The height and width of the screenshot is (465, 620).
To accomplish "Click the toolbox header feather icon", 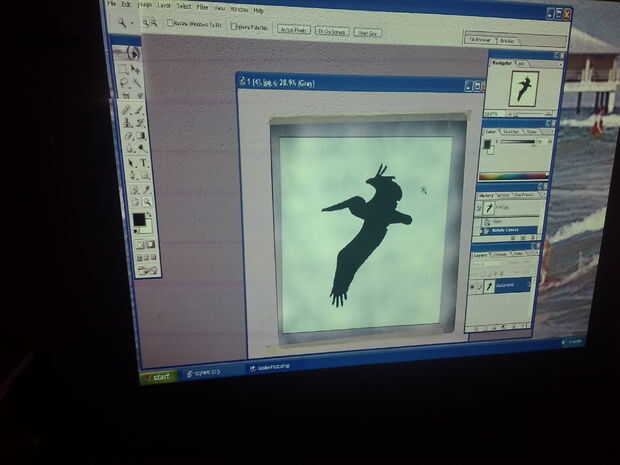I will pyautogui.click(x=132, y=53).
